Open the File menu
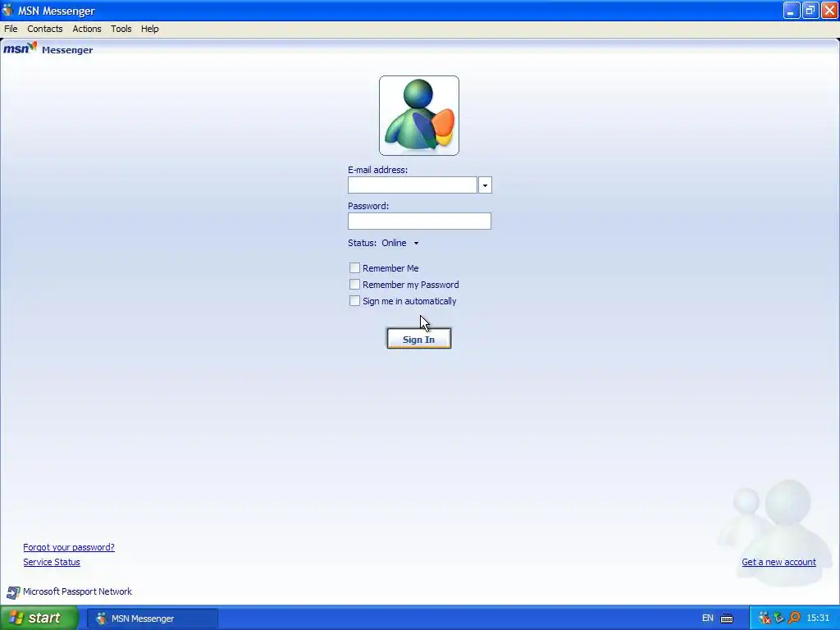 [11, 29]
